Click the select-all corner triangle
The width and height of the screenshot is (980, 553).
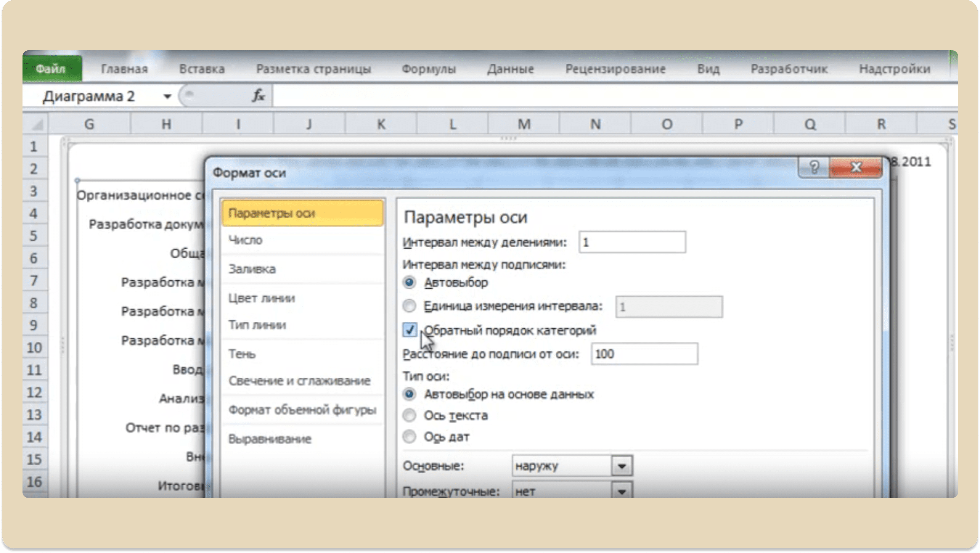pos(36,124)
